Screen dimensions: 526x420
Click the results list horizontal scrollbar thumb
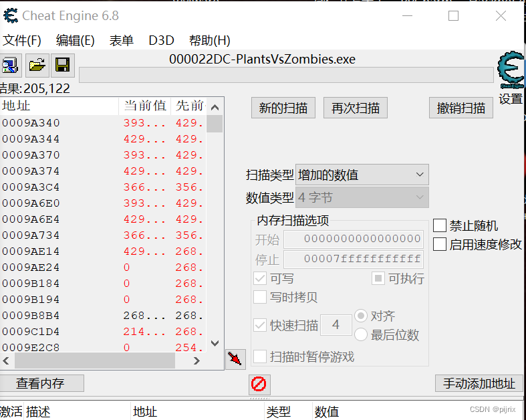pos(95,361)
